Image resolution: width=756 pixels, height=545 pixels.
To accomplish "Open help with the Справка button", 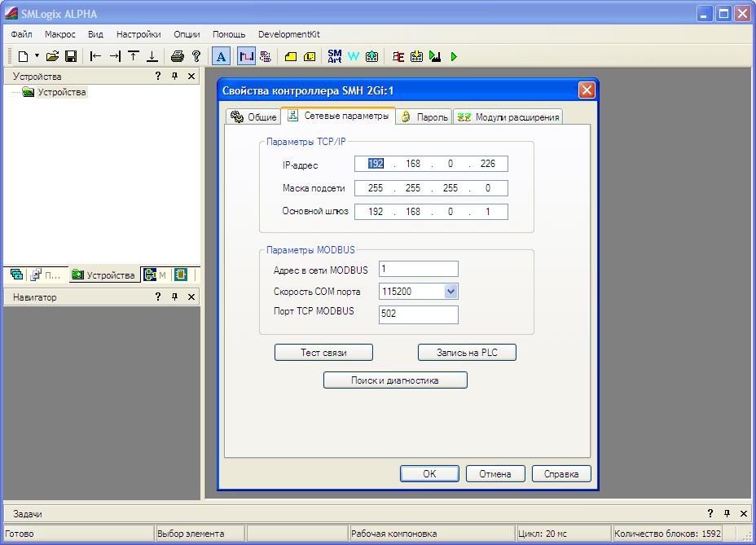I will (x=561, y=473).
